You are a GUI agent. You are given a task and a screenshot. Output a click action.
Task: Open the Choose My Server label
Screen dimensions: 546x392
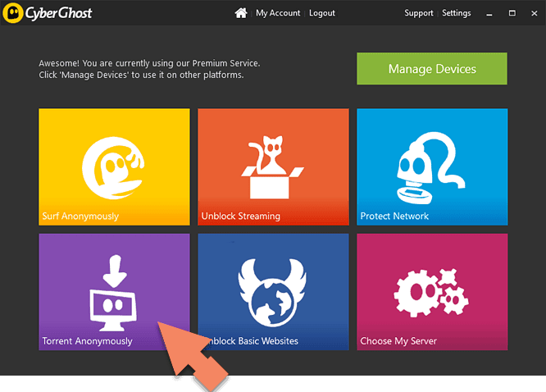coord(398,341)
